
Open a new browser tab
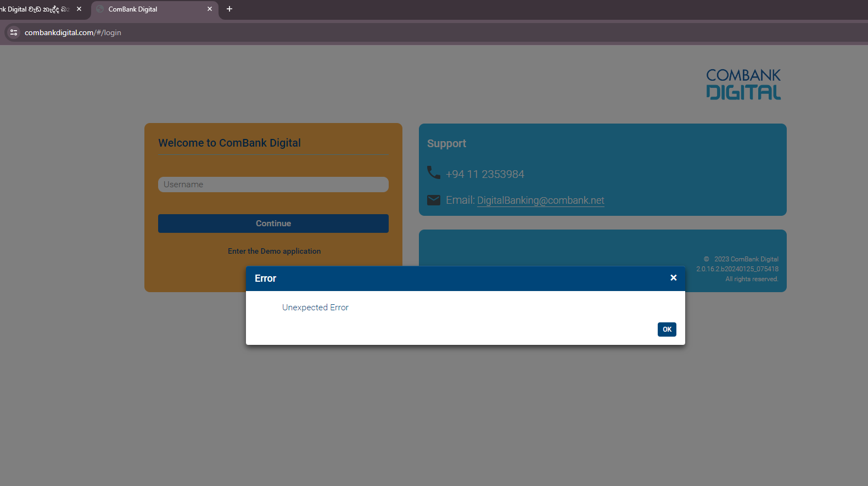point(229,9)
